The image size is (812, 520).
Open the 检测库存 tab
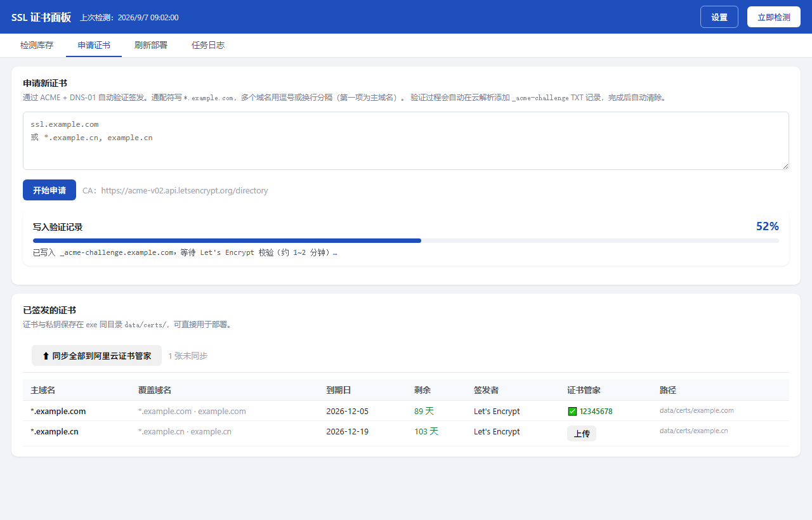37,45
